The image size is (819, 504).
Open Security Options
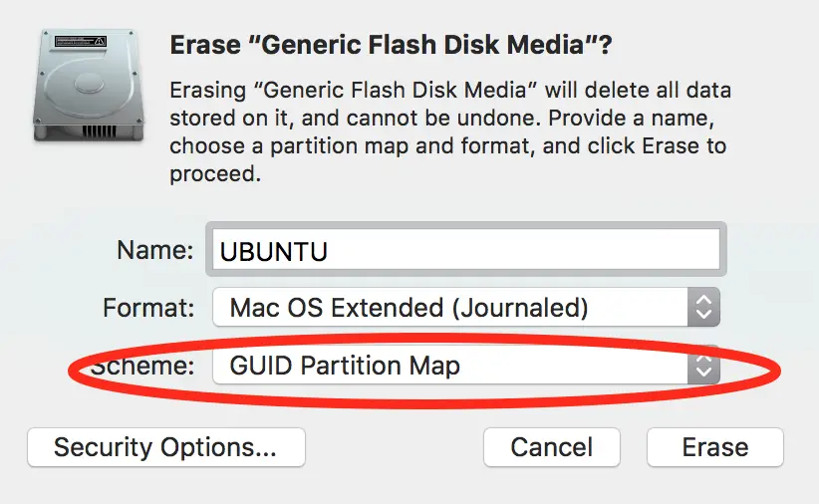tap(166, 447)
